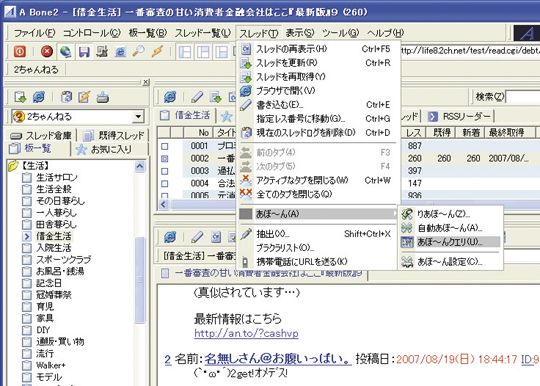This screenshot has height=386, width=540.
Task: Click the 検索(Z) search input field
Action: (x=523, y=97)
